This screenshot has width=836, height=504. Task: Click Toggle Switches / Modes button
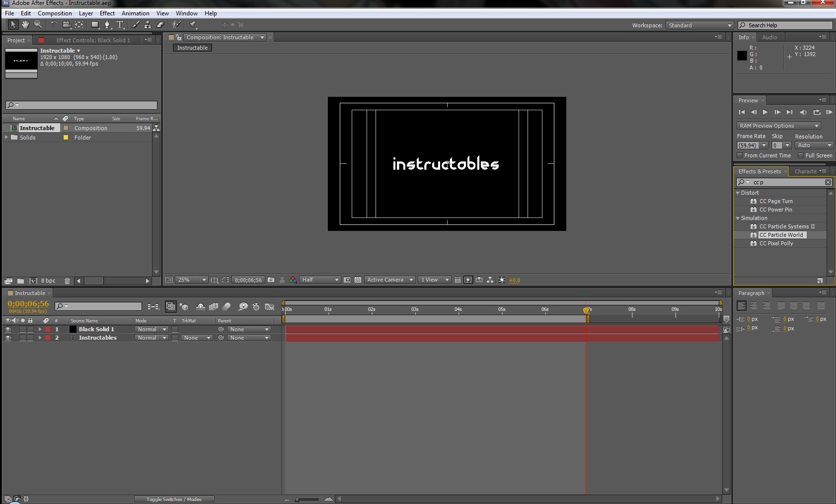pos(174,499)
